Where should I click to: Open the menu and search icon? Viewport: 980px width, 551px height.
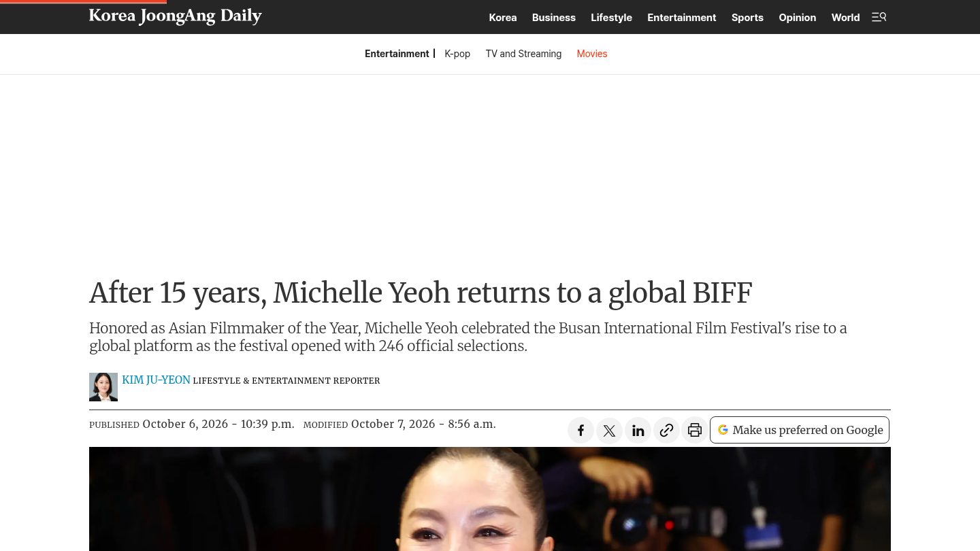[879, 17]
